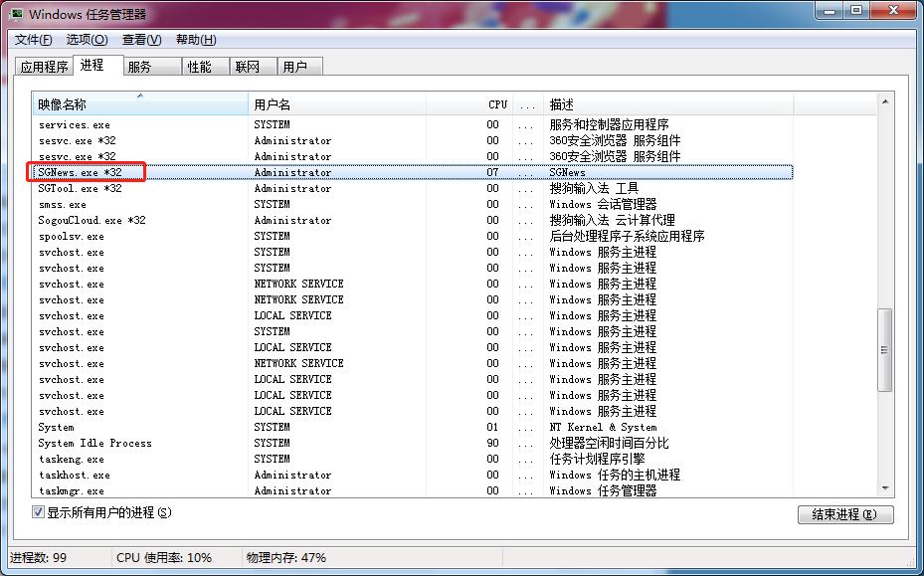Click the CPU 使用率: 10% status entry
The width and height of the screenshot is (924, 576).
point(164,557)
